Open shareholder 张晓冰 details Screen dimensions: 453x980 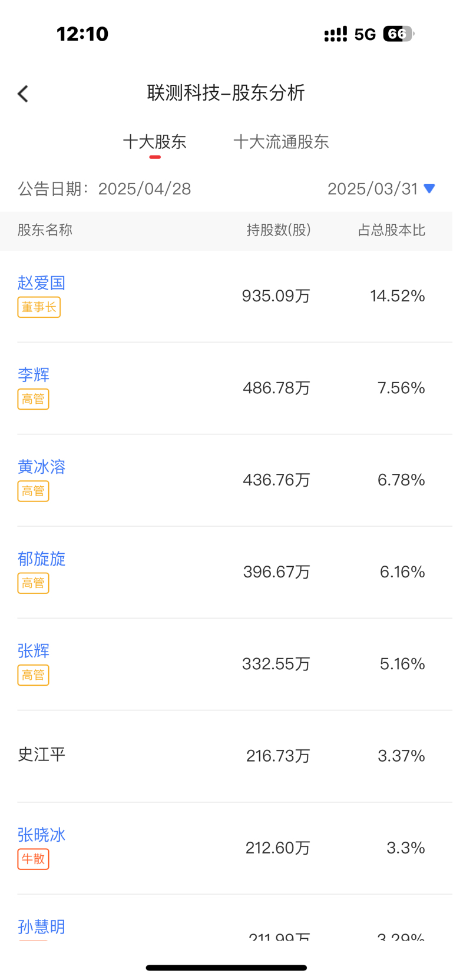pos(41,835)
